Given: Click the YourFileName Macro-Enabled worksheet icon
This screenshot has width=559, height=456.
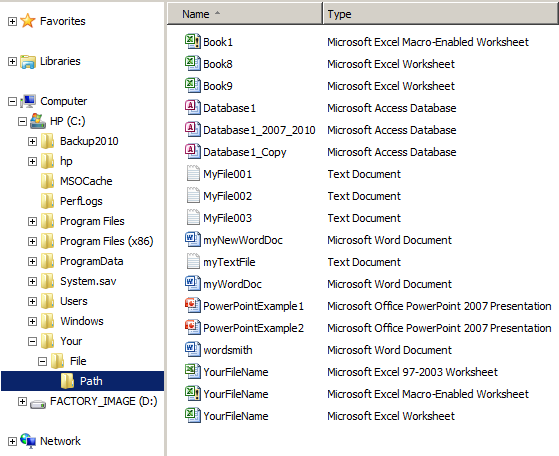Looking at the screenshot, I should (193, 394).
